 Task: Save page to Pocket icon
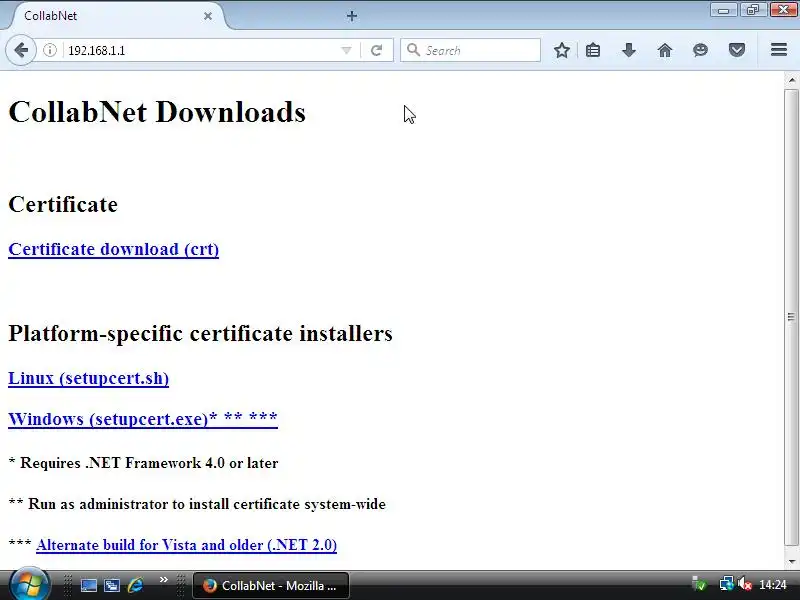[x=737, y=50]
